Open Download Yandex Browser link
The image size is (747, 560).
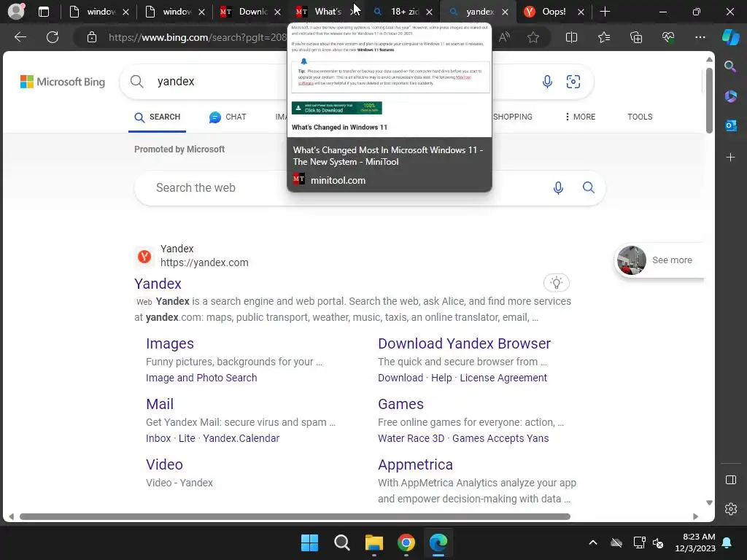[464, 343]
